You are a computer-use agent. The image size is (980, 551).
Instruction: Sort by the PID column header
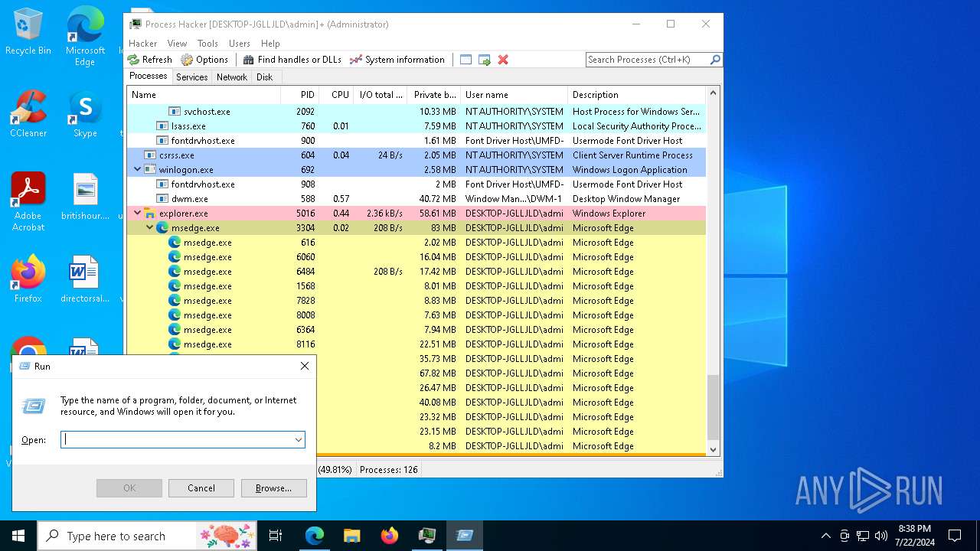[x=299, y=95]
